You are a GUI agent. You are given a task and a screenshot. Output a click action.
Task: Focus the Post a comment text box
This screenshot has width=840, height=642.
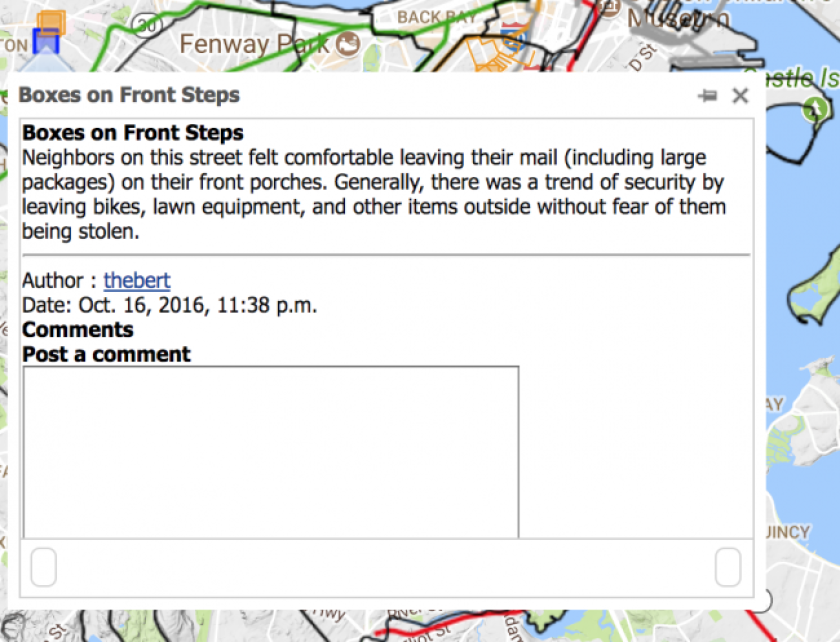click(271, 452)
